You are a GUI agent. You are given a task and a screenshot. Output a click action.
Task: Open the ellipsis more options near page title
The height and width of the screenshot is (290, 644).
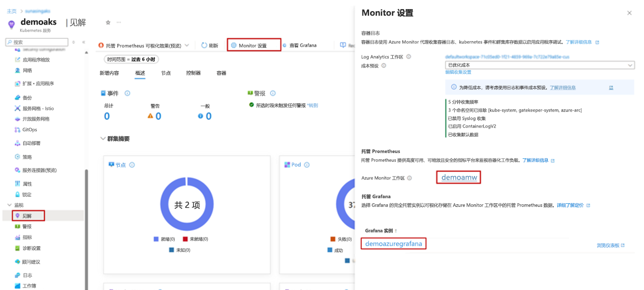point(119,23)
